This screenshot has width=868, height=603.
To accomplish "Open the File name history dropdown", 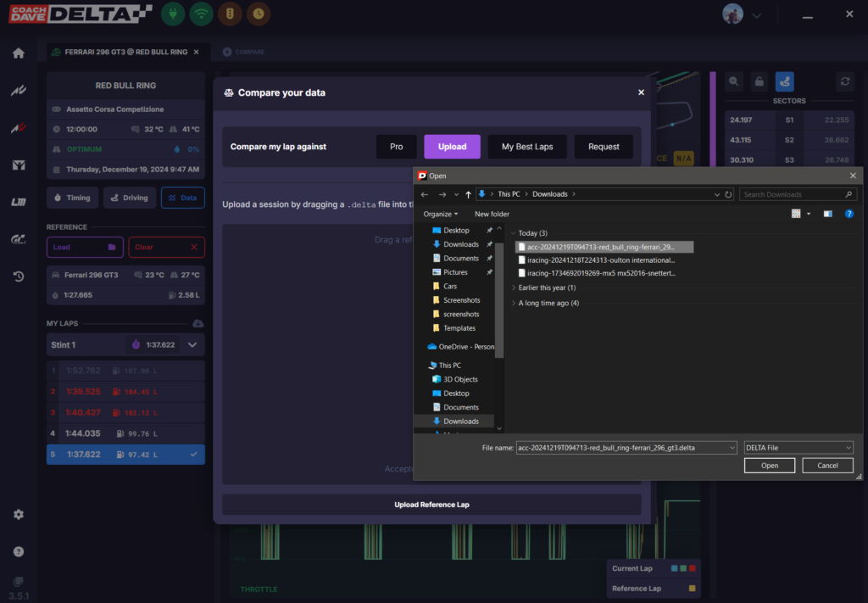I will pos(732,448).
